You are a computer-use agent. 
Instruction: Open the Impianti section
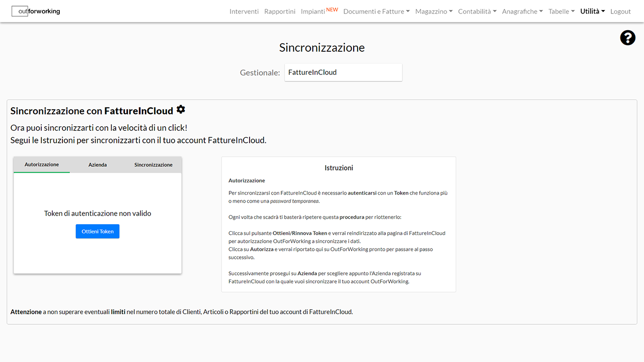319,11
